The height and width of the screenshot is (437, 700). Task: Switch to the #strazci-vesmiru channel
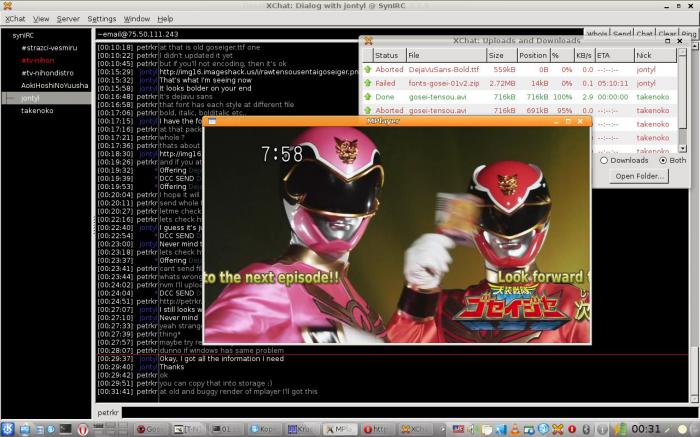point(49,48)
